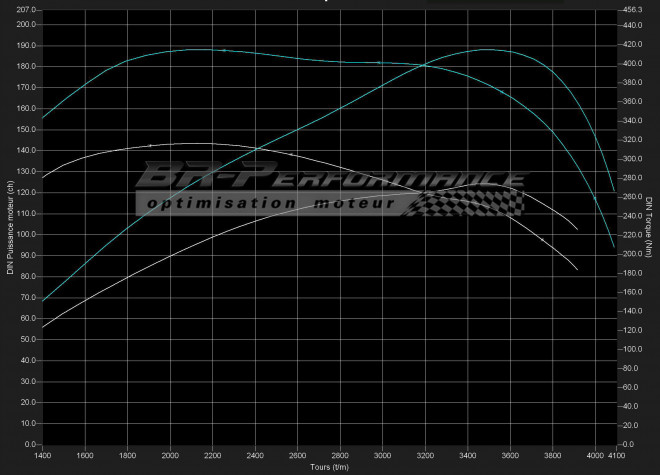
Task: Click the cyan torque curve peak near 2100 rpm
Action: coord(200,49)
